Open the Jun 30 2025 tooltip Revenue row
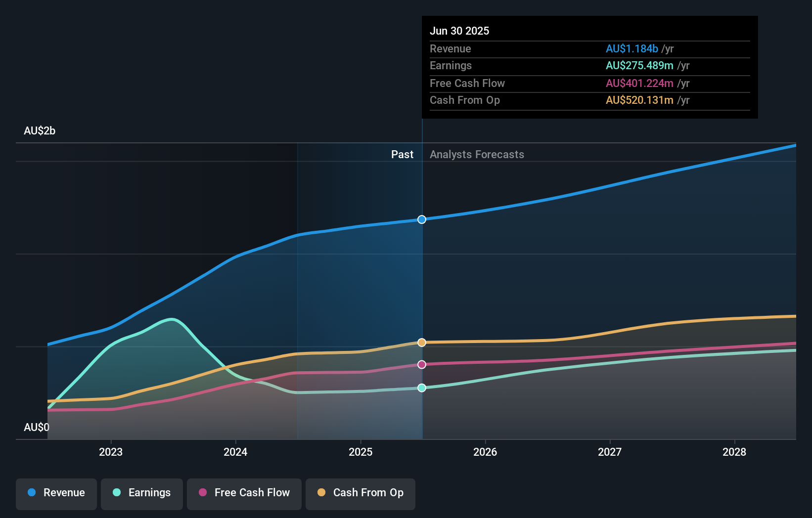 544,49
